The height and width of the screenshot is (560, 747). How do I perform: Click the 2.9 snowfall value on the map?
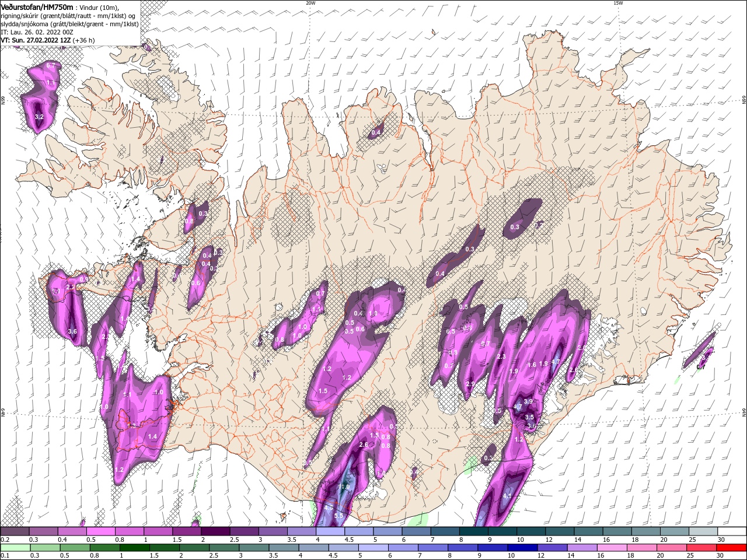tap(470, 383)
